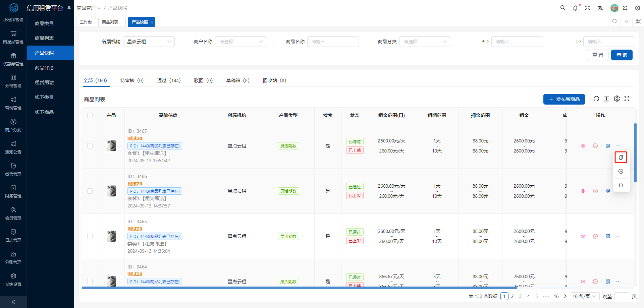
Task: Open 商品分类 select dropdown
Action: pyautogui.click(x=425, y=42)
